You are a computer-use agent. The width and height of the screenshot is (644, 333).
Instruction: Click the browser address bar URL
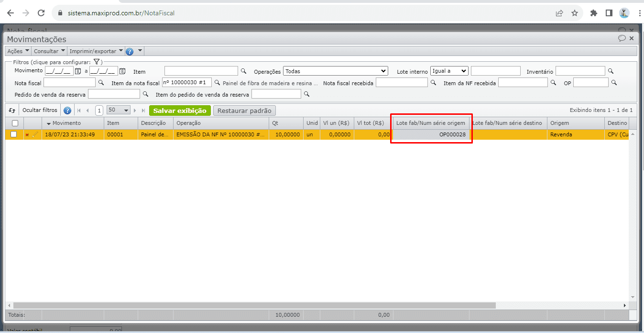(x=120, y=13)
